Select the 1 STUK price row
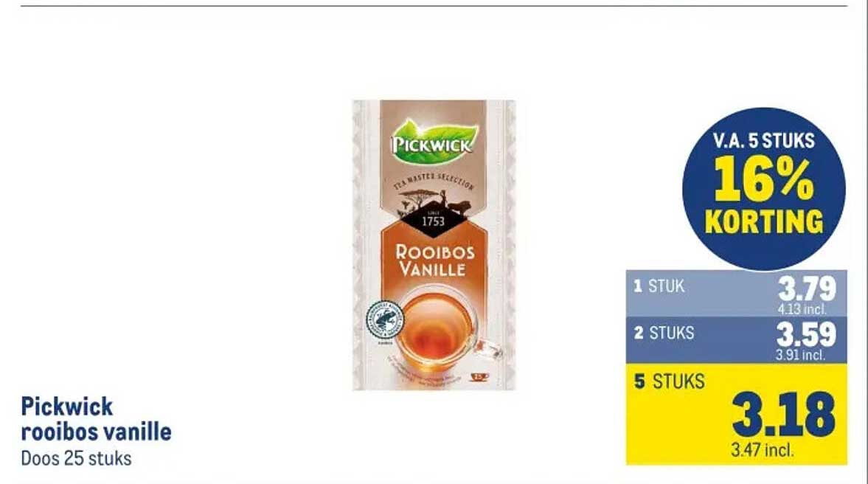The width and height of the screenshot is (868, 484). 736,294
